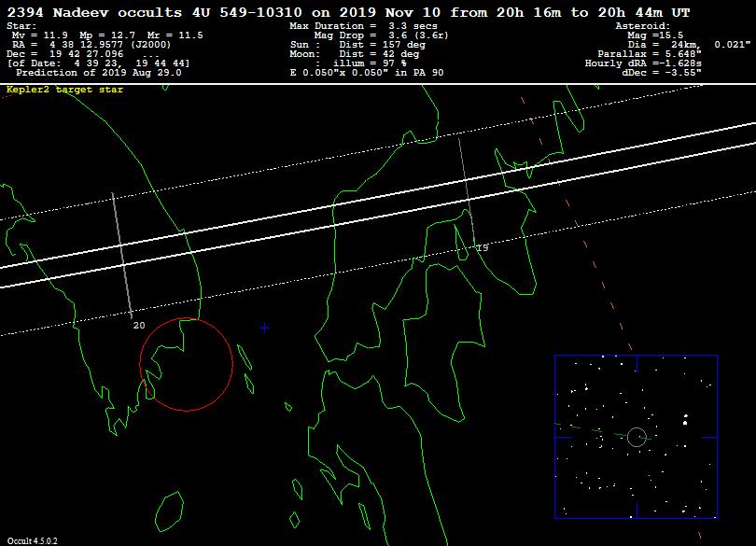The image size is (756, 546).
Task: Click the 'Parallax = 5.648"' value
Action: (x=650, y=54)
